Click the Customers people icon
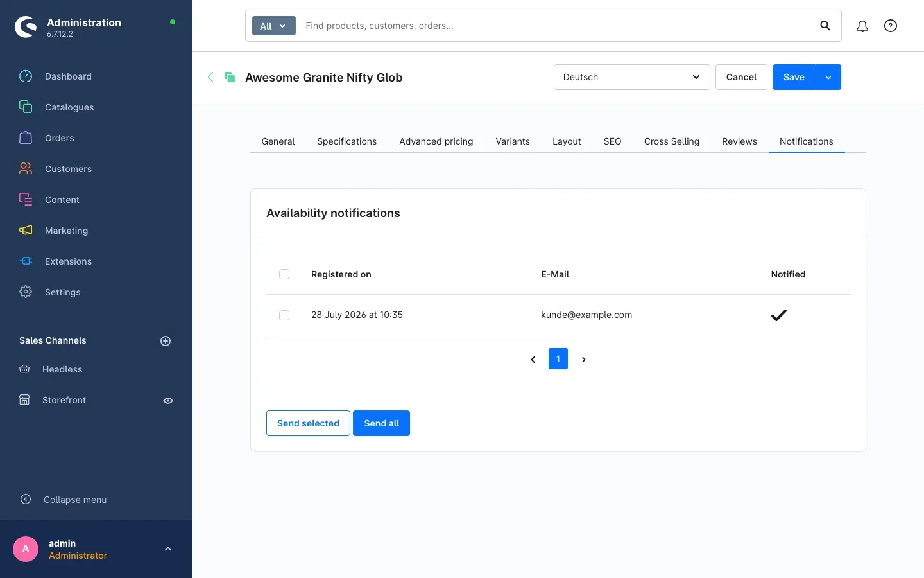The image size is (924, 578). pyautogui.click(x=26, y=169)
